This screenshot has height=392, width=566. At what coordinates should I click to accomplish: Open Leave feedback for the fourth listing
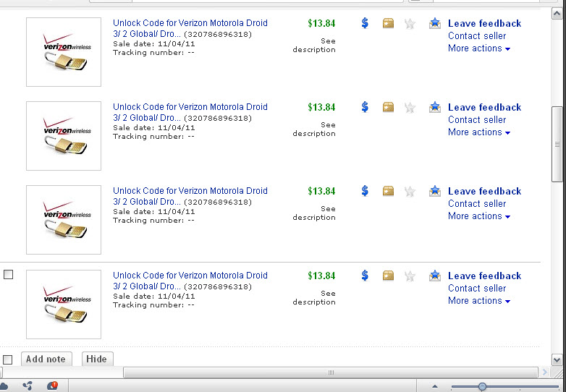(484, 276)
